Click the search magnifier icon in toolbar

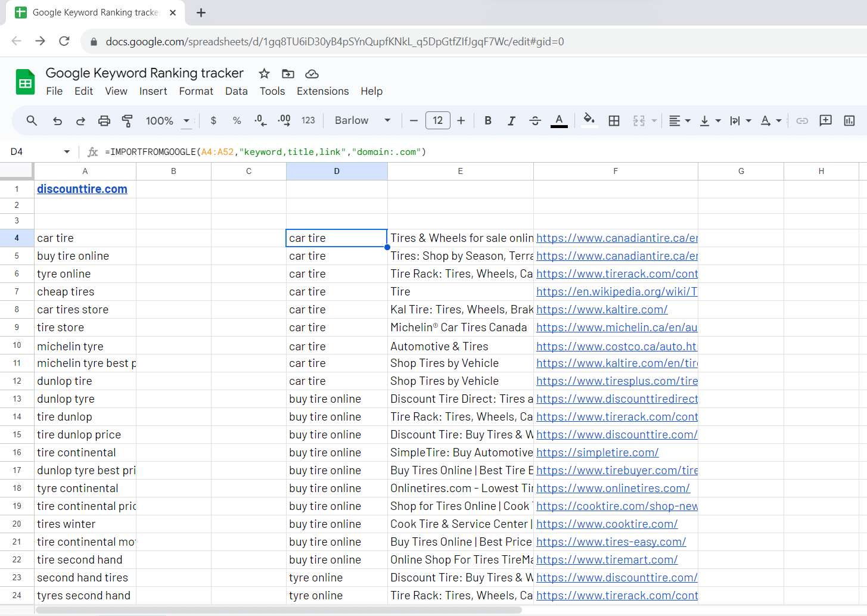[32, 121]
